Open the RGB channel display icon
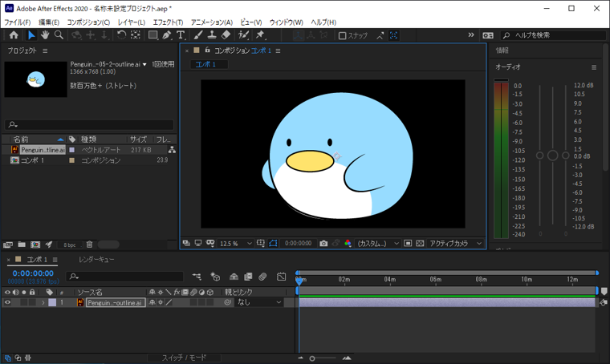This screenshot has height=364, width=610. (x=348, y=243)
